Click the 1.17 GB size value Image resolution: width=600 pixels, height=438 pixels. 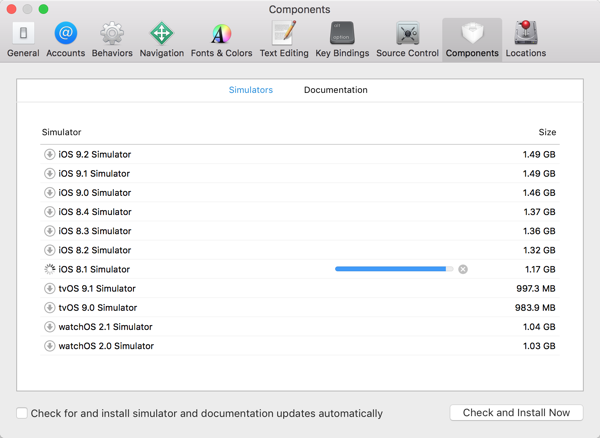tap(540, 269)
